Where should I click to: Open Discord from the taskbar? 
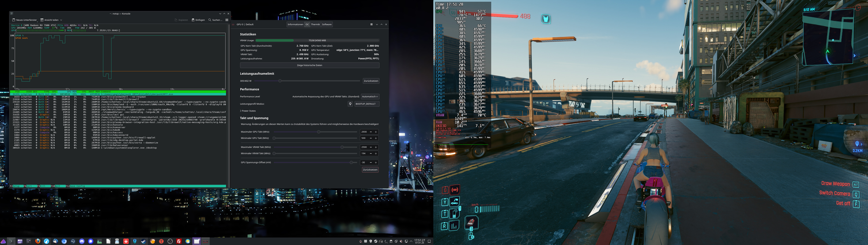[82, 241]
